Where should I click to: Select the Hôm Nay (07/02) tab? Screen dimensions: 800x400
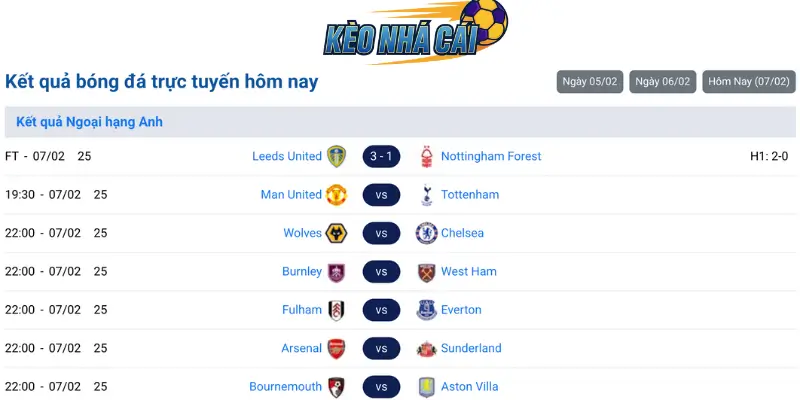(749, 82)
